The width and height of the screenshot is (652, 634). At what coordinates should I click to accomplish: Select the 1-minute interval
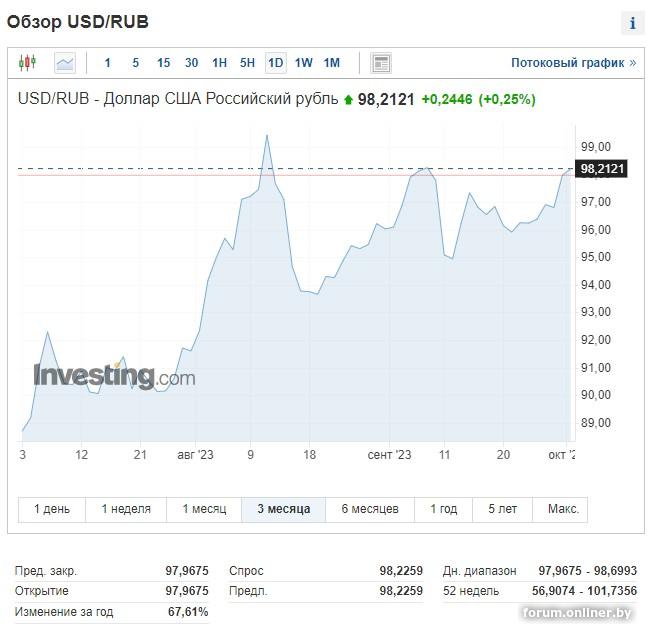tap(108, 63)
